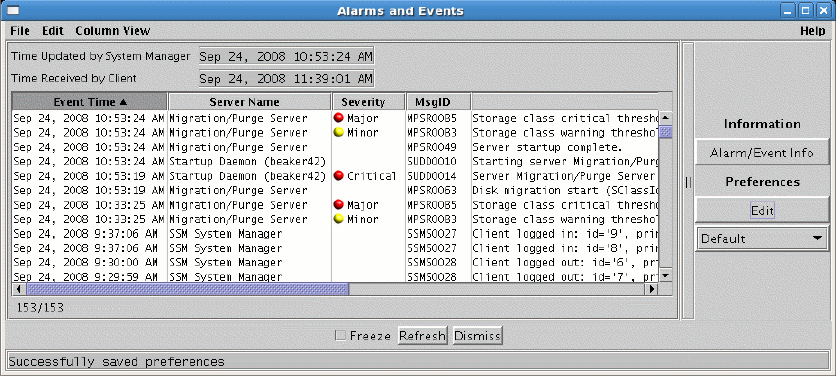
Task: Click the red Critical severity icon
Action: [x=339, y=176]
